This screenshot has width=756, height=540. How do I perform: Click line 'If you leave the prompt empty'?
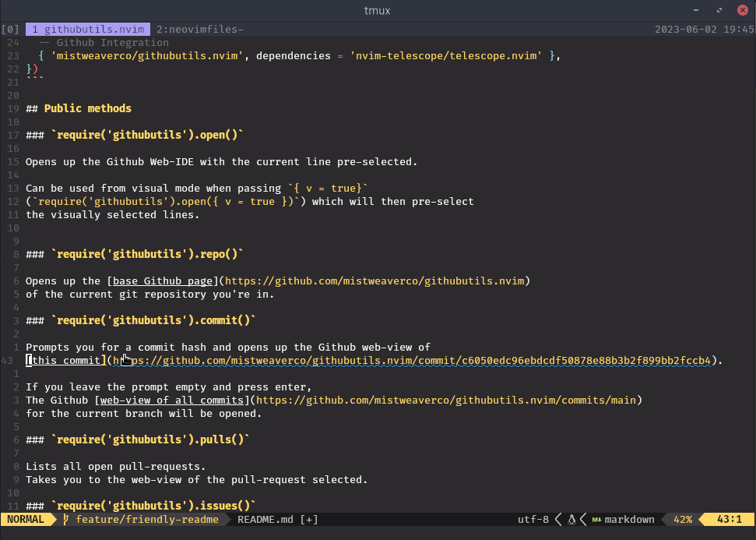(169, 387)
